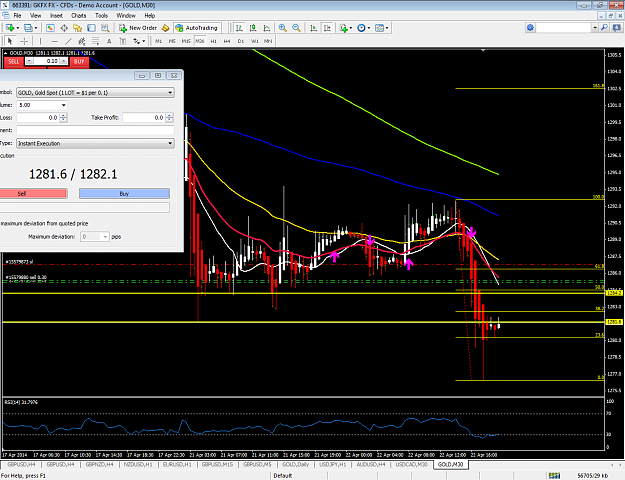Viewport: 625px width, 480px height.
Task: Increase the Take Profit stepper value
Action: pos(170,116)
